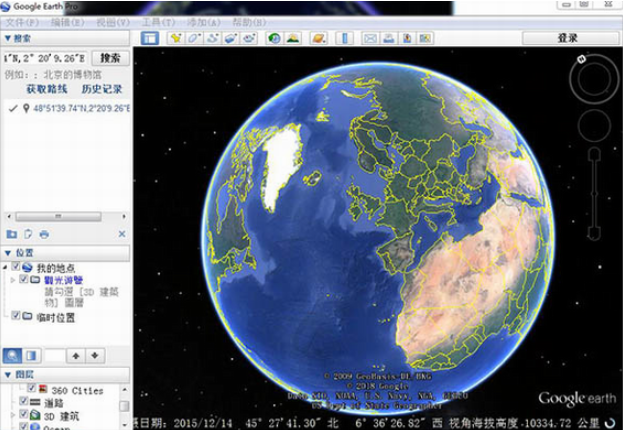Click the Add Placemark pushpin icon

click(176, 38)
